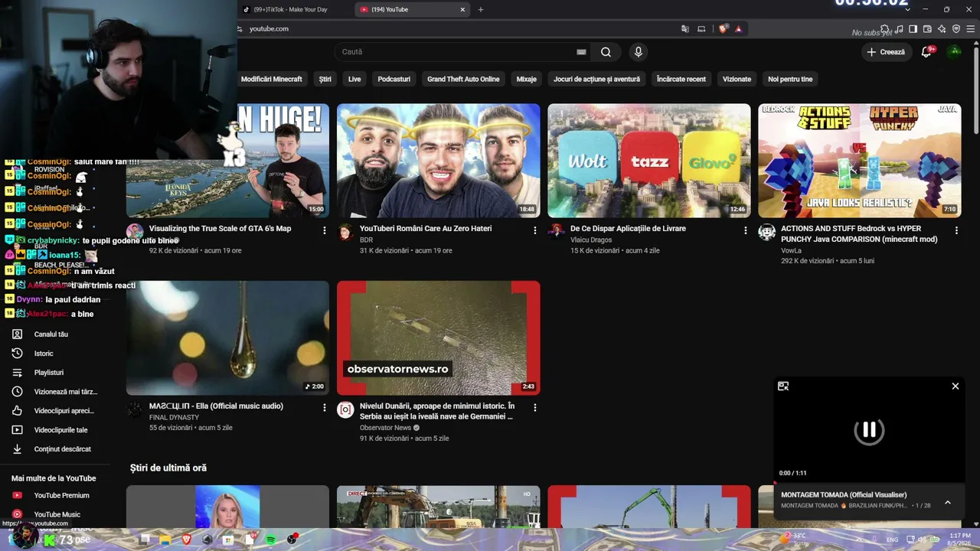Open the title De Ce Dispar Aplicațiile de Livrare
The image size is (980, 551).
[x=628, y=229]
